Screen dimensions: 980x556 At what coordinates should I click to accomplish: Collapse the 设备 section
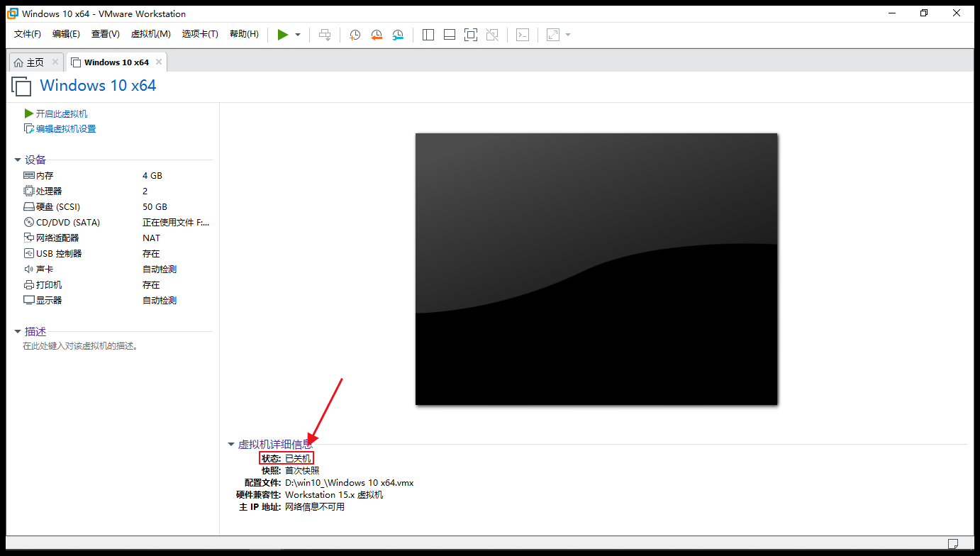pyautogui.click(x=18, y=160)
